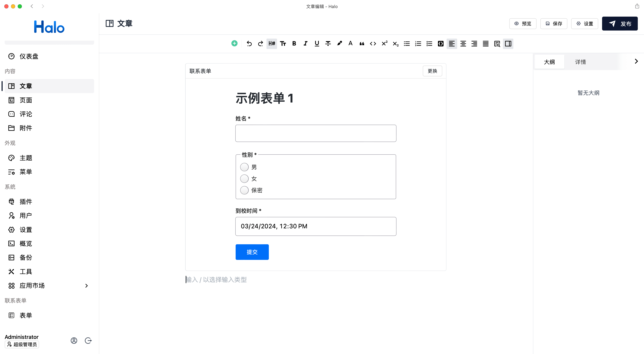
Task: Open the user profile icon
Action: [x=74, y=340]
